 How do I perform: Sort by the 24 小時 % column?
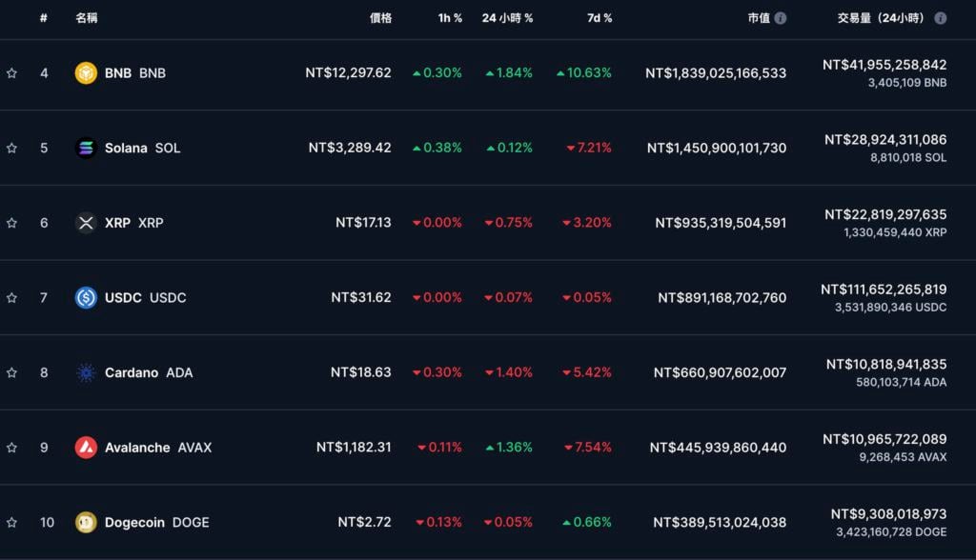tap(507, 18)
